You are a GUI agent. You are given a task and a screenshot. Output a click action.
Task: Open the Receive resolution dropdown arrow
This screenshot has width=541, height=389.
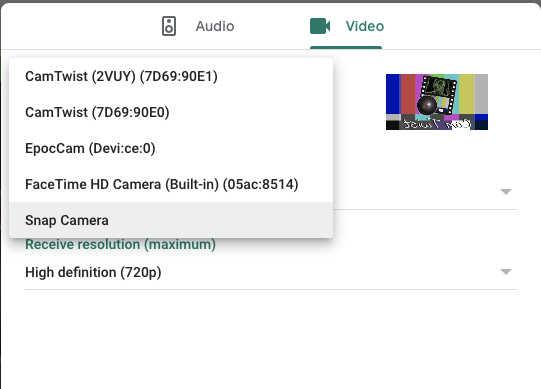(506, 272)
